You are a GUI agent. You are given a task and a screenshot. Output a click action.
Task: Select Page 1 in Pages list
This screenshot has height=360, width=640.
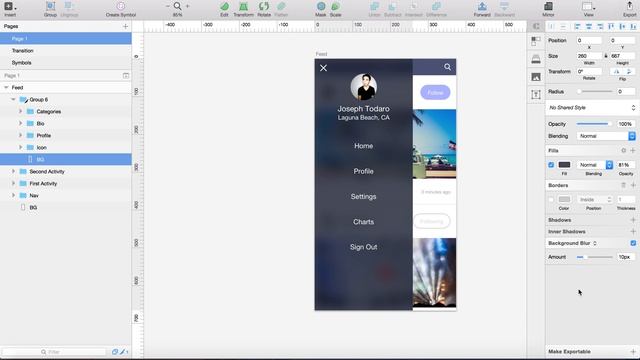click(x=66, y=39)
